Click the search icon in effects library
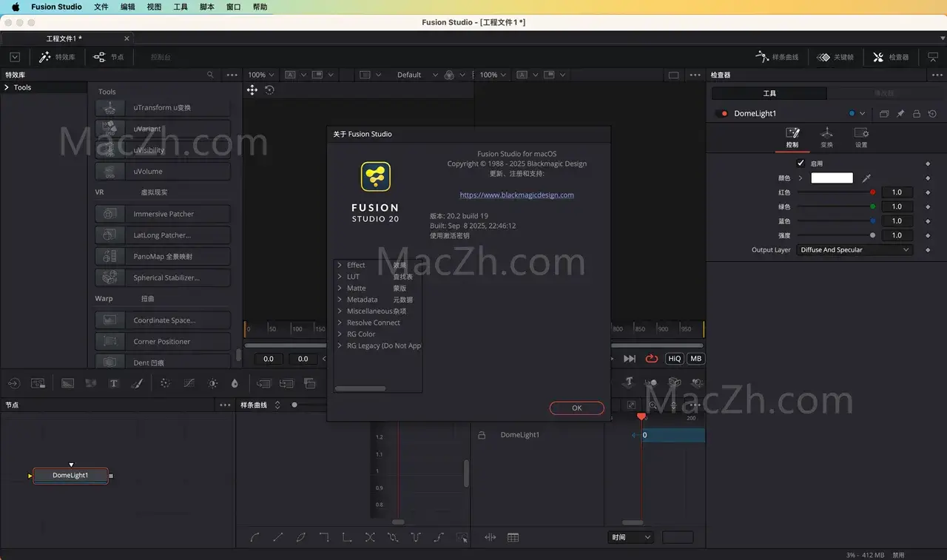 pyautogui.click(x=210, y=75)
